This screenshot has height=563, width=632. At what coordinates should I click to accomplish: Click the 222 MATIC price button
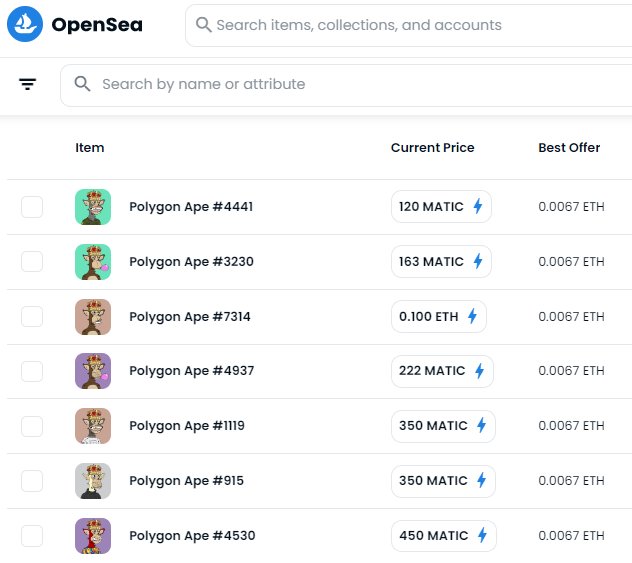tap(443, 371)
